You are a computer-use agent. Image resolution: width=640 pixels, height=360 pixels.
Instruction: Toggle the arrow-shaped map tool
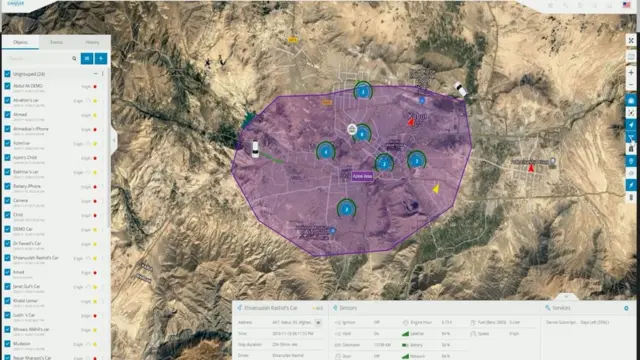(631, 125)
